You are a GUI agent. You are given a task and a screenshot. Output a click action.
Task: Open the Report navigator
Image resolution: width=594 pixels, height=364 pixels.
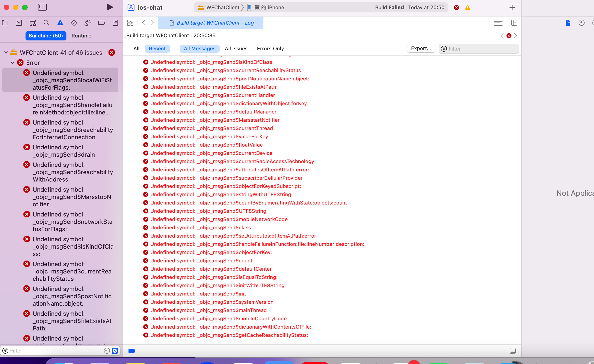point(115,23)
